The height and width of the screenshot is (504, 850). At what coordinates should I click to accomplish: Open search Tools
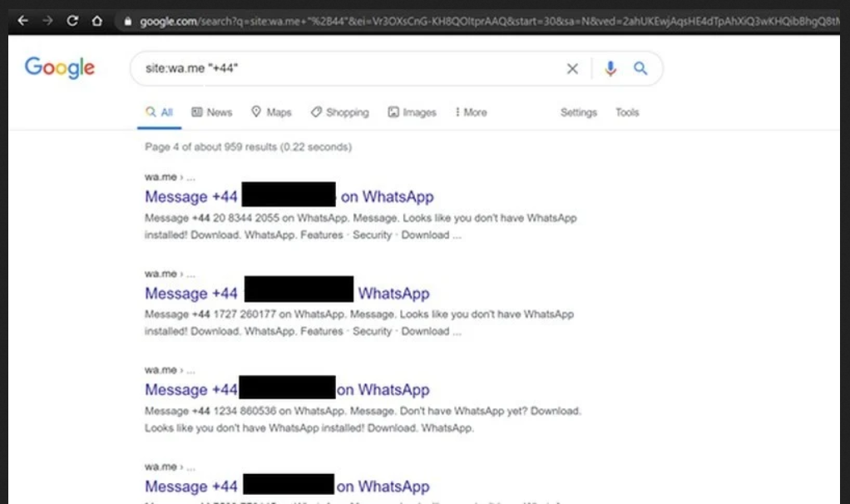point(627,112)
